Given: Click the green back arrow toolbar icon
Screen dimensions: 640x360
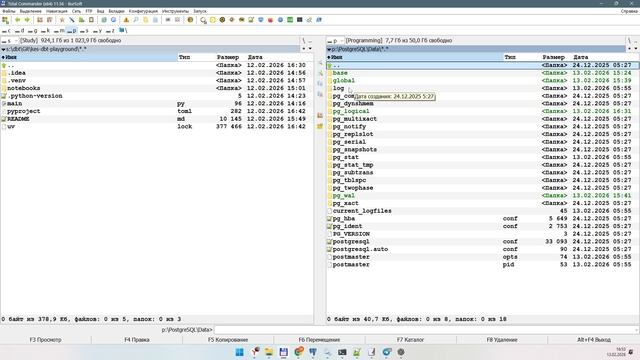Looking at the screenshot, I should click(x=18, y=20).
